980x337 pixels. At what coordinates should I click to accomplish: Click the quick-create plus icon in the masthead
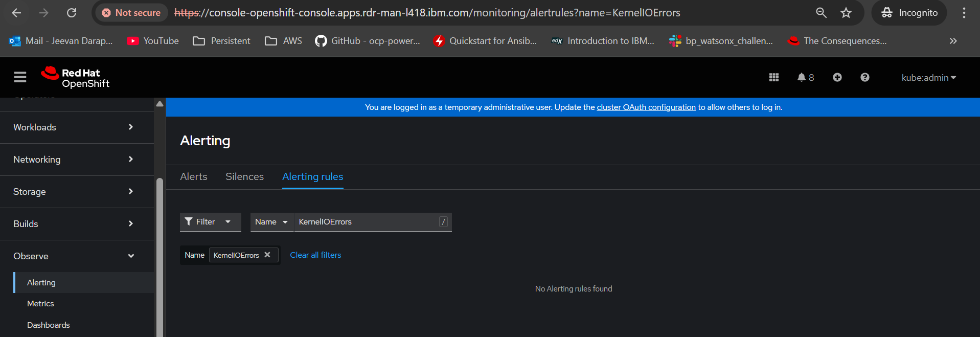pyautogui.click(x=837, y=77)
